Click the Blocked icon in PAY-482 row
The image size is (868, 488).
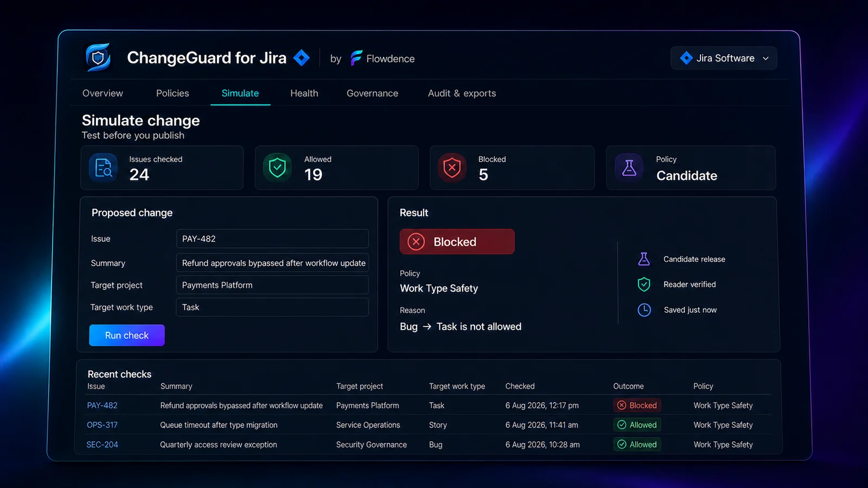622,406
